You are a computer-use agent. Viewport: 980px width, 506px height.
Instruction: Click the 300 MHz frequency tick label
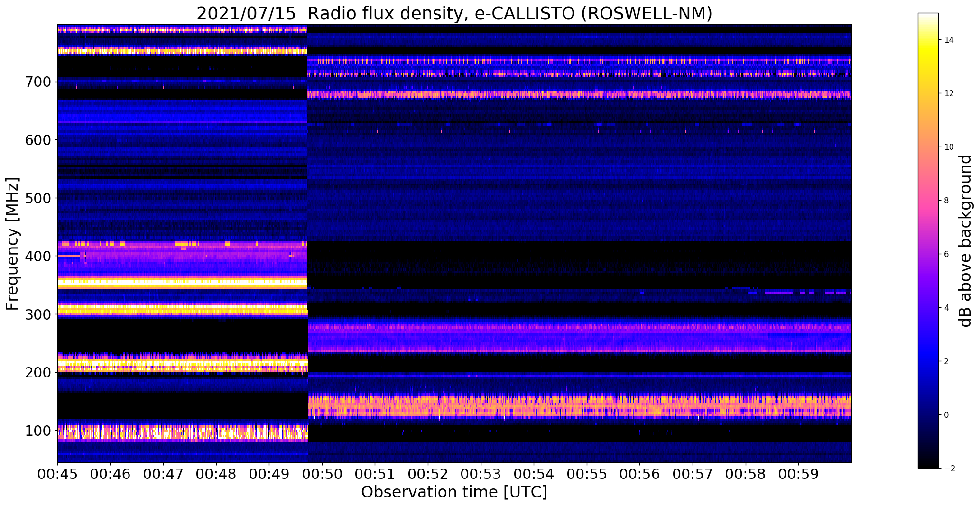(37, 314)
